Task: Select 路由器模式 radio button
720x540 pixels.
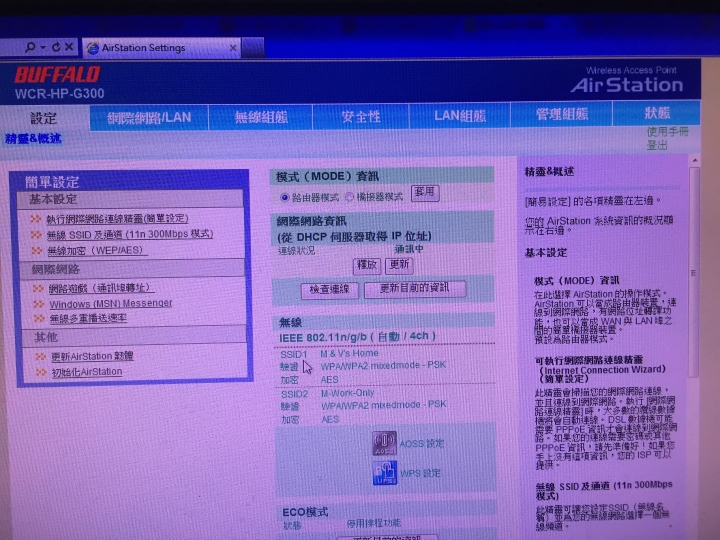Action: click(x=285, y=197)
